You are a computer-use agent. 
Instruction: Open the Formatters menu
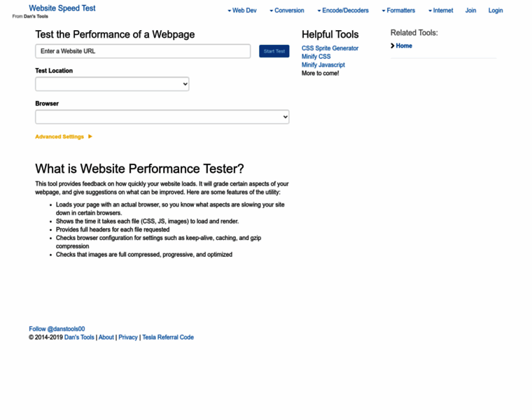coord(398,10)
